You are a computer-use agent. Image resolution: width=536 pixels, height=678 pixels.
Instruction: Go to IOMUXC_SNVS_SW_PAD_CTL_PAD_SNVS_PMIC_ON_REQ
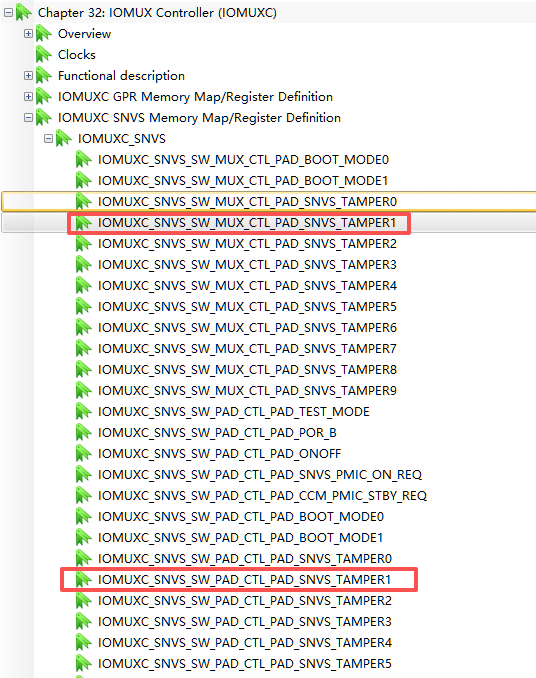click(x=260, y=475)
